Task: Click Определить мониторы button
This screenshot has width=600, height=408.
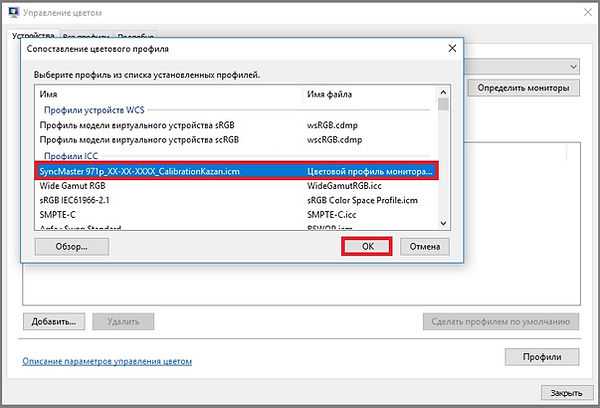Action: click(x=523, y=88)
